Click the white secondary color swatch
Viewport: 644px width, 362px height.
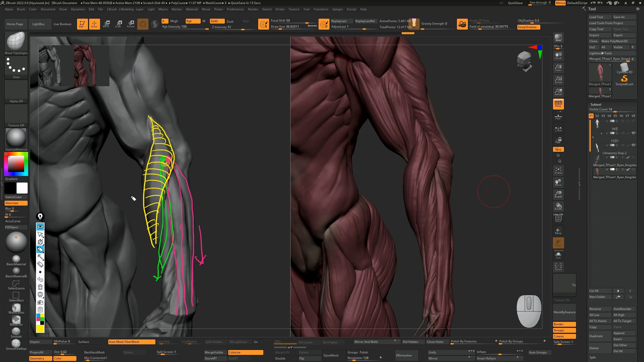tap(22, 188)
